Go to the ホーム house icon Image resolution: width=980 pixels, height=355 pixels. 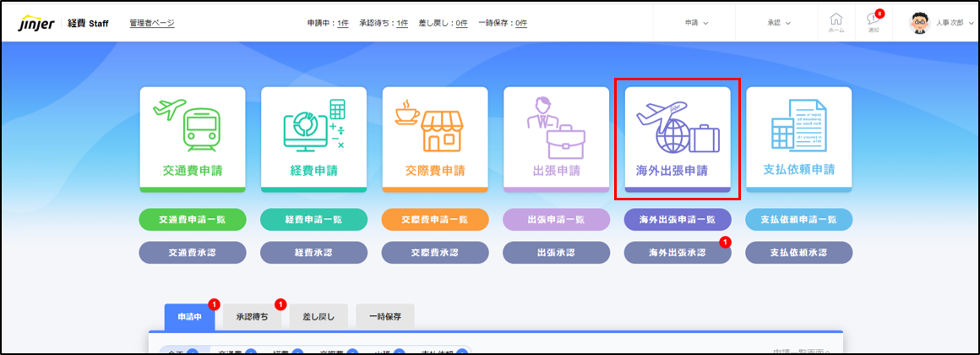836,23
